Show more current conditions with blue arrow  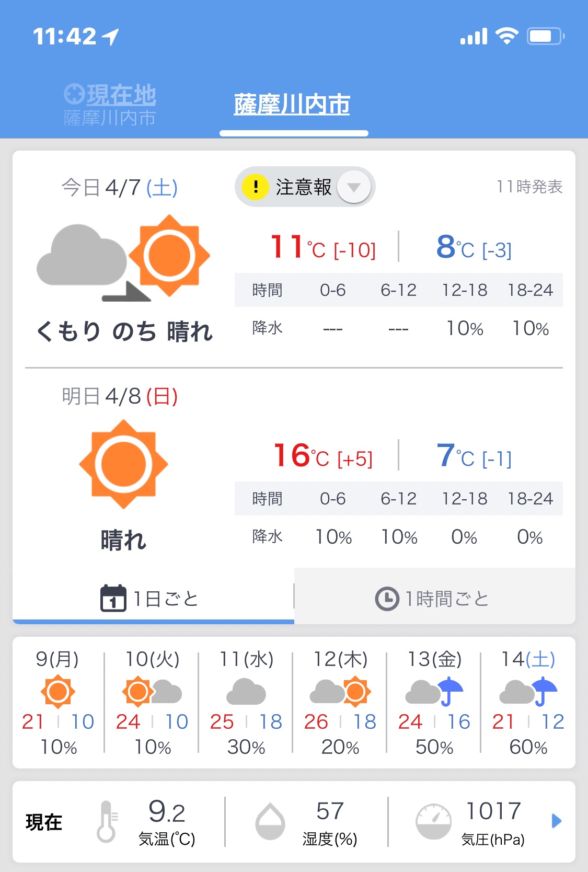pos(557,821)
